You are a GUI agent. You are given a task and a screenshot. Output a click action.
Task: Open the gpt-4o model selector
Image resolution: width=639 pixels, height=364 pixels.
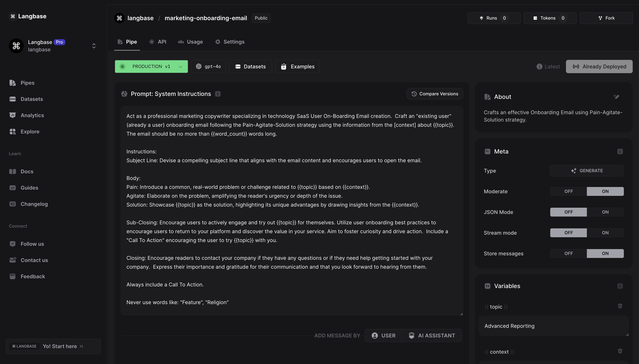208,67
